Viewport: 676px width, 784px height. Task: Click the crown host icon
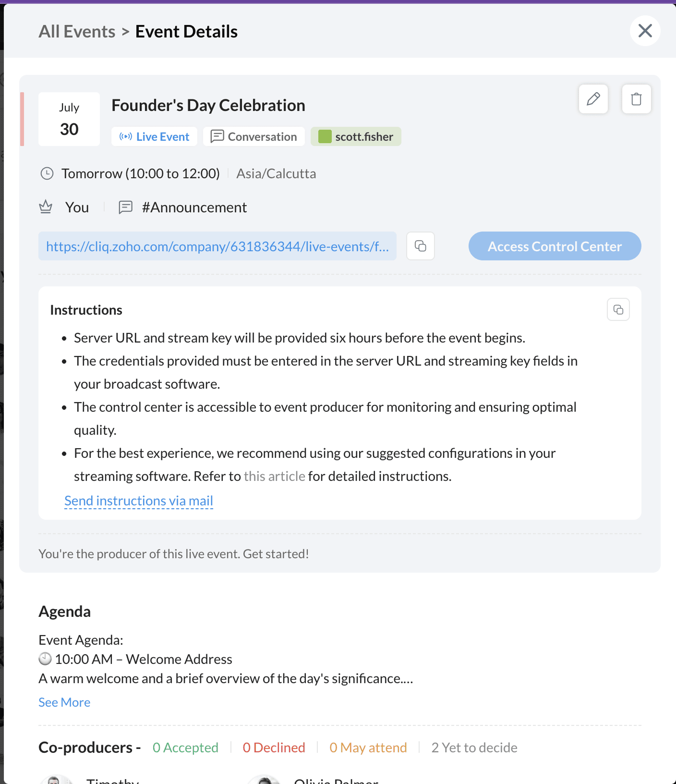pyautogui.click(x=46, y=207)
